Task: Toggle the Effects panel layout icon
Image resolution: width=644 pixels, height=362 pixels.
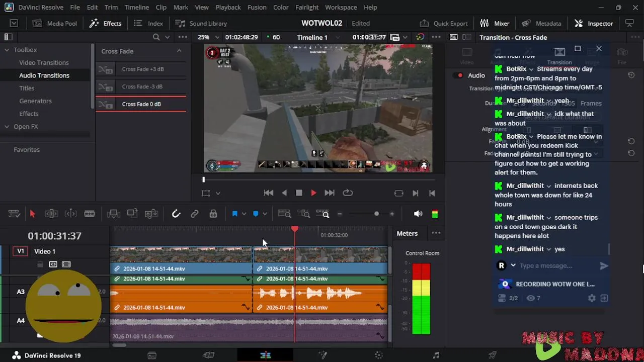Action: click(8, 37)
